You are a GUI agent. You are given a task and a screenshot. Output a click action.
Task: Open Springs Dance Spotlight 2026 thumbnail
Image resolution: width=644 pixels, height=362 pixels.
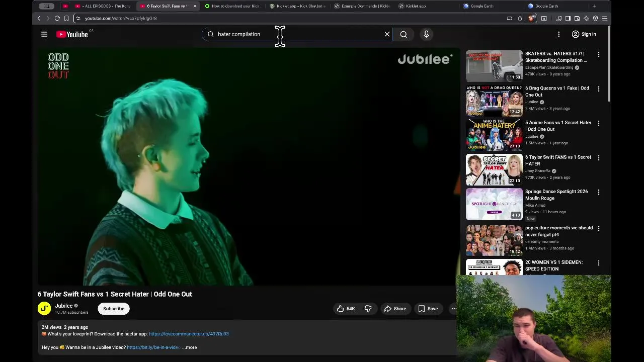click(494, 204)
